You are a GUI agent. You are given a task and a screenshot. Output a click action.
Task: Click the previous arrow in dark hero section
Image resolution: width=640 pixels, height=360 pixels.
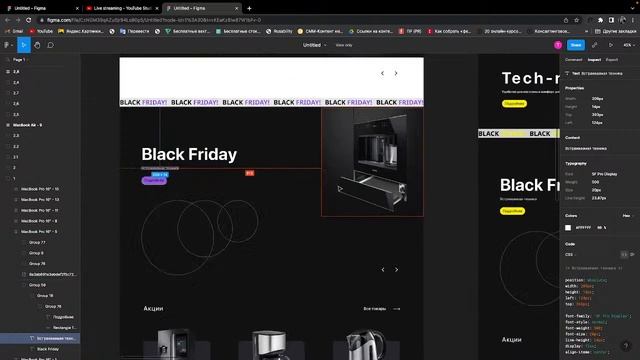[383, 269]
